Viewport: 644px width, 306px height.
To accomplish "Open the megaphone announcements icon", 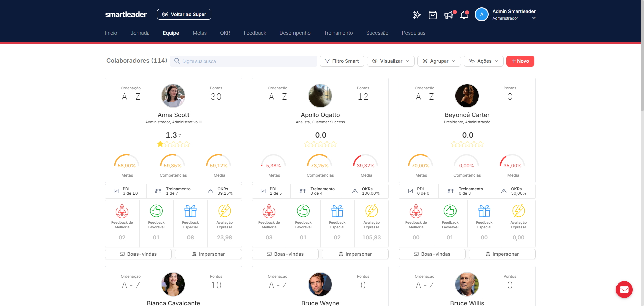I will click(449, 15).
